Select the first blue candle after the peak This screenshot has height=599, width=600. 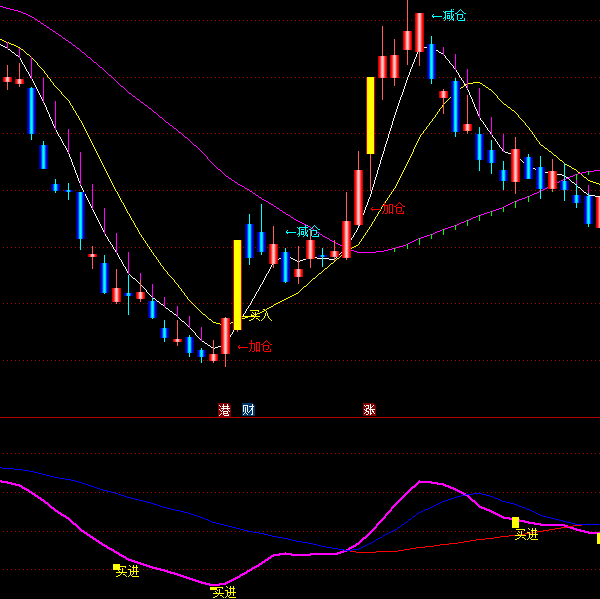[x=431, y=61]
